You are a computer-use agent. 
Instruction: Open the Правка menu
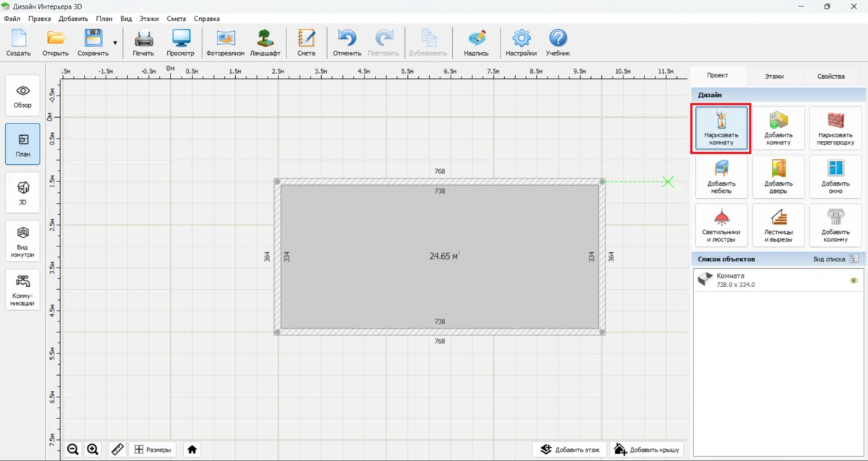click(39, 18)
